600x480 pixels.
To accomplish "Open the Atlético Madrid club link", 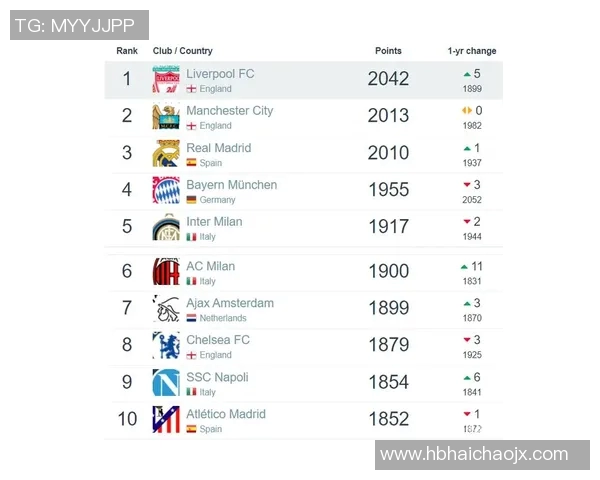I will 226,414.
